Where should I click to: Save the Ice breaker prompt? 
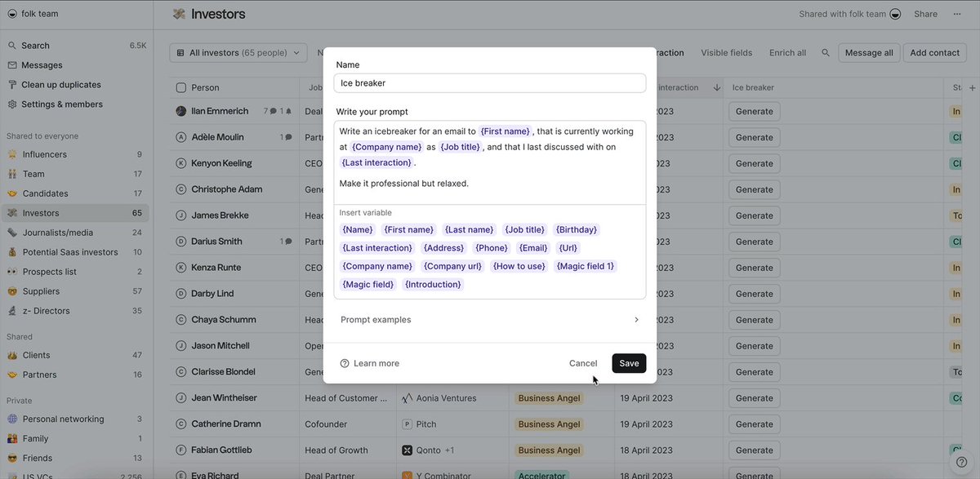(629, 363)
